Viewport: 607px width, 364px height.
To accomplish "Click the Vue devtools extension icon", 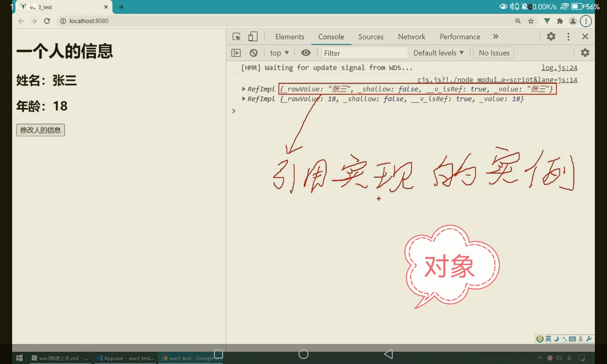I will click(x=547, y=21).
